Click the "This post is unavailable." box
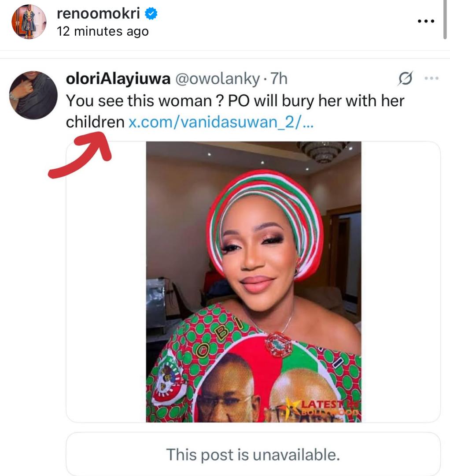450x476 pixels. point(253,454)
